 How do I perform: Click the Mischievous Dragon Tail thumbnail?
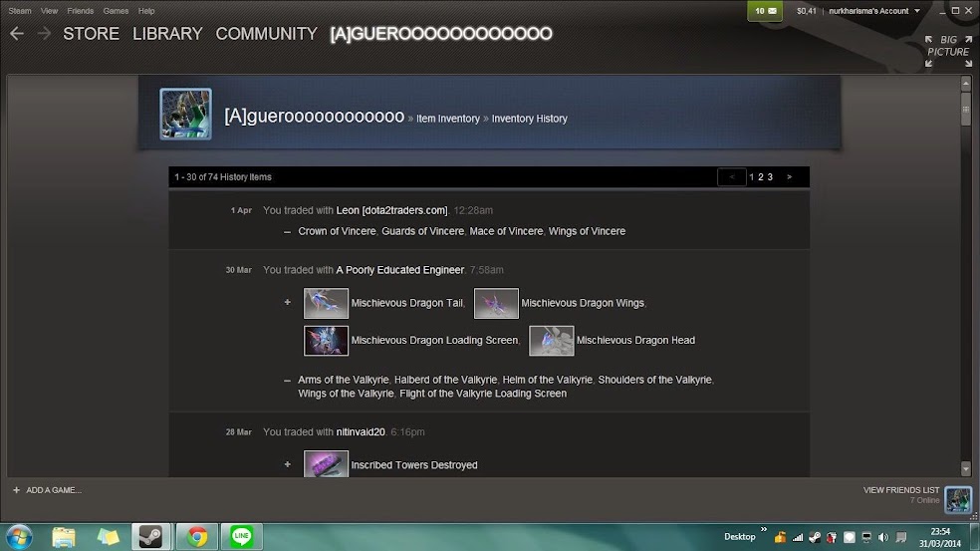coord(326,303)
